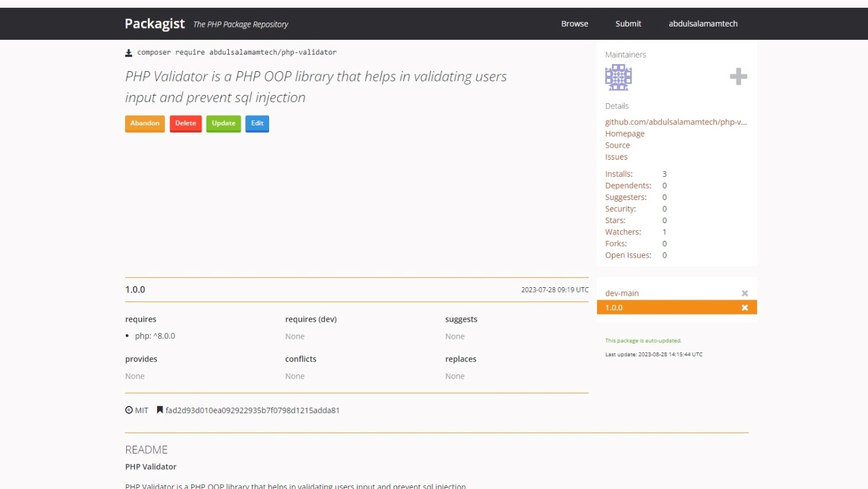Click the blue Edit button

(x=257, y=123)
